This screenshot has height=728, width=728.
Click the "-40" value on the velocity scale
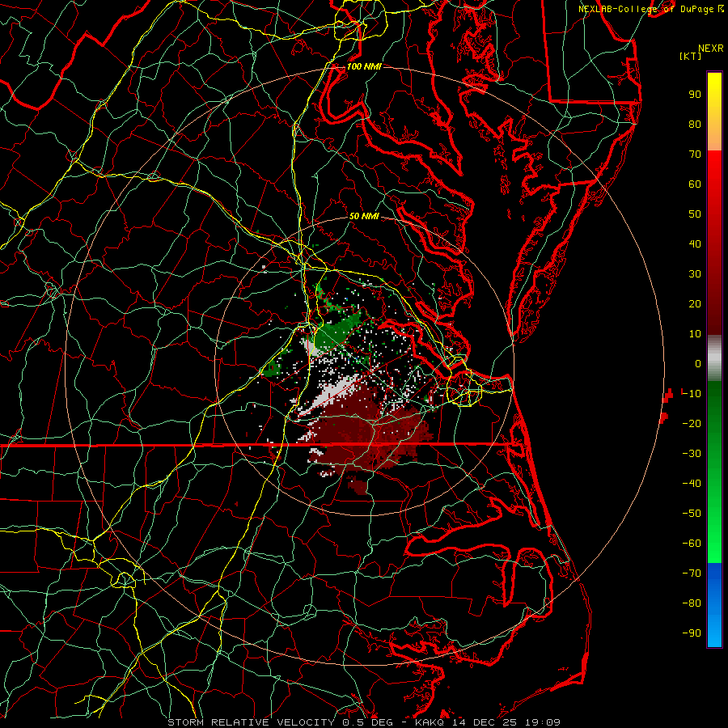coord(692,484)
